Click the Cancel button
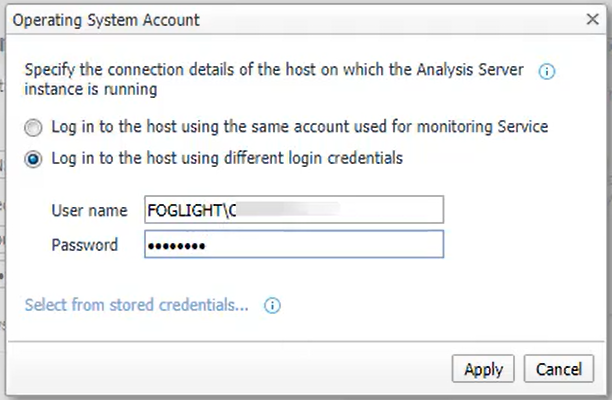The height and width of the screenshot is (400, 612). (x=559, y=369)
